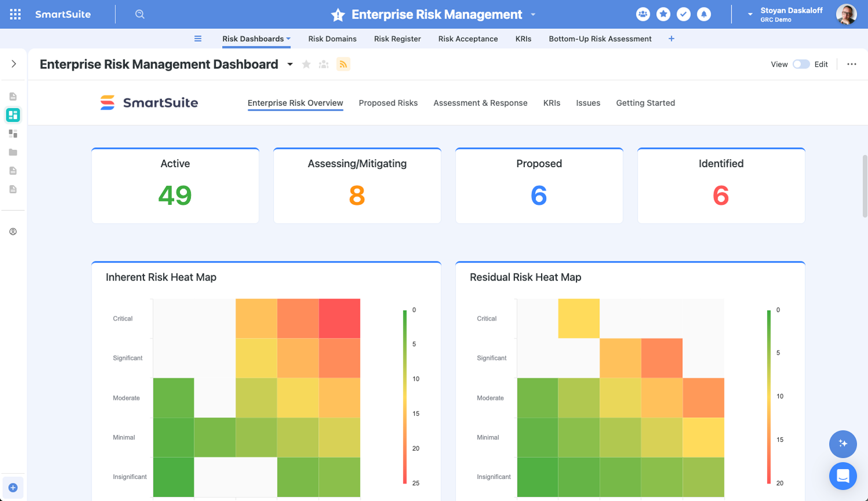Click the Residual heat map color legend bar
Image resolution: width=868 pixels, height=501 pixels.
[x=769, y=396]
